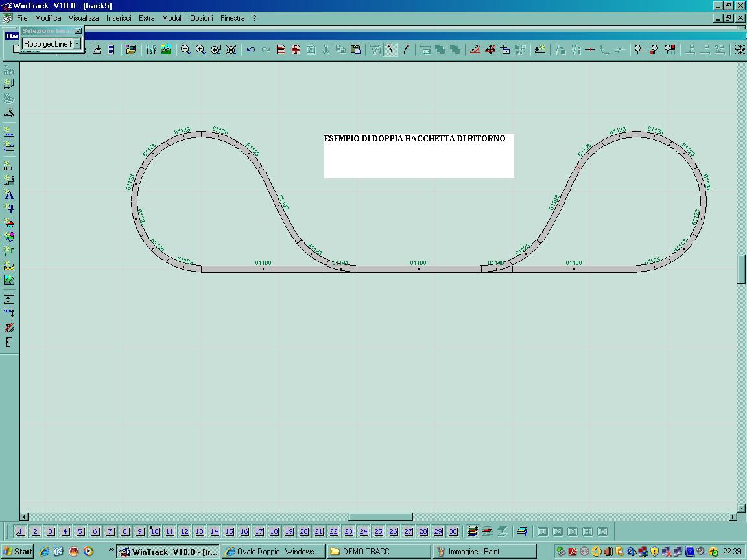Toggle layer 20 button
Image resolution: width=747 pixels, height=560 pixels.
coord(304,531)
